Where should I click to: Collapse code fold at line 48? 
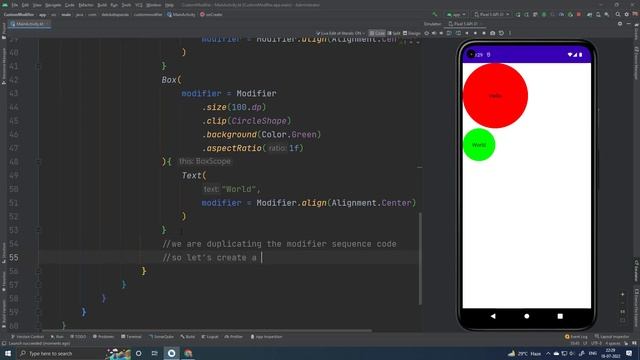(x=39, y=162)
